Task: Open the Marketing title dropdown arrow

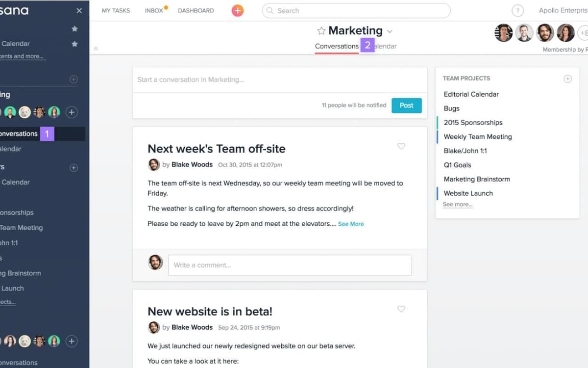Action: click(x=390, y=31)
